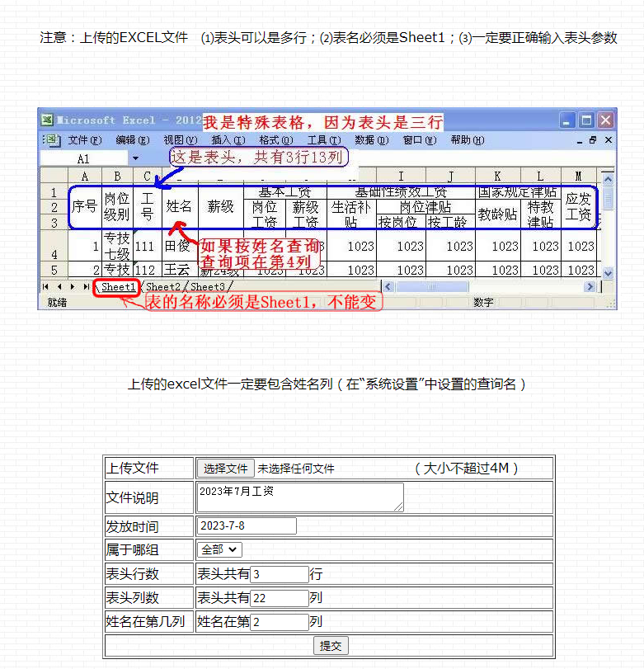Click the 选择文件 button
This screenshot has height=669, width=644.
[226, 469]
